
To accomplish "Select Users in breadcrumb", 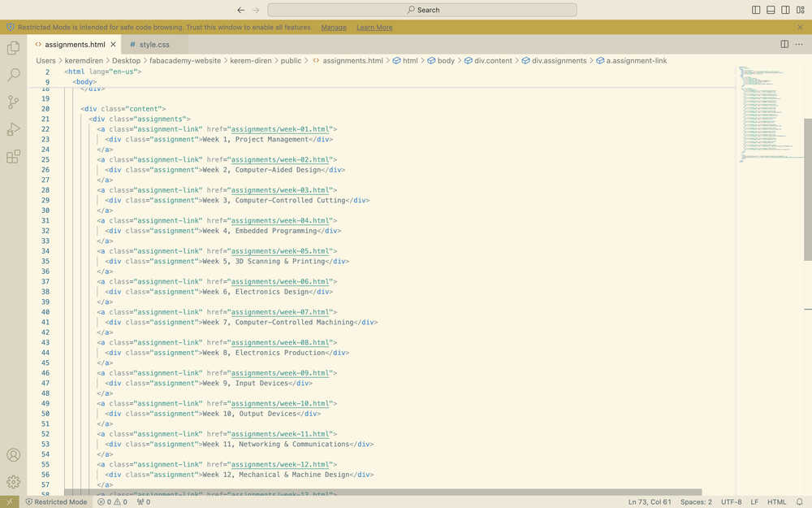I will click(x=45, y=61).
